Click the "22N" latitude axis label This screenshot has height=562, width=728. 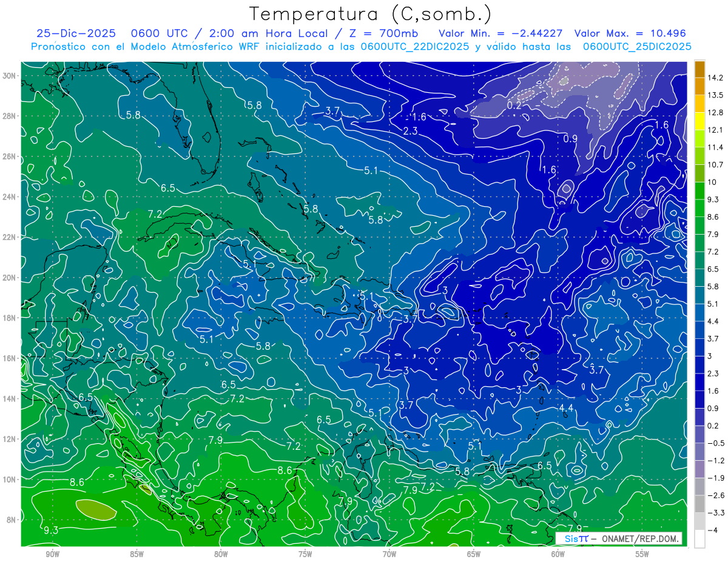[x=10, y=237]
